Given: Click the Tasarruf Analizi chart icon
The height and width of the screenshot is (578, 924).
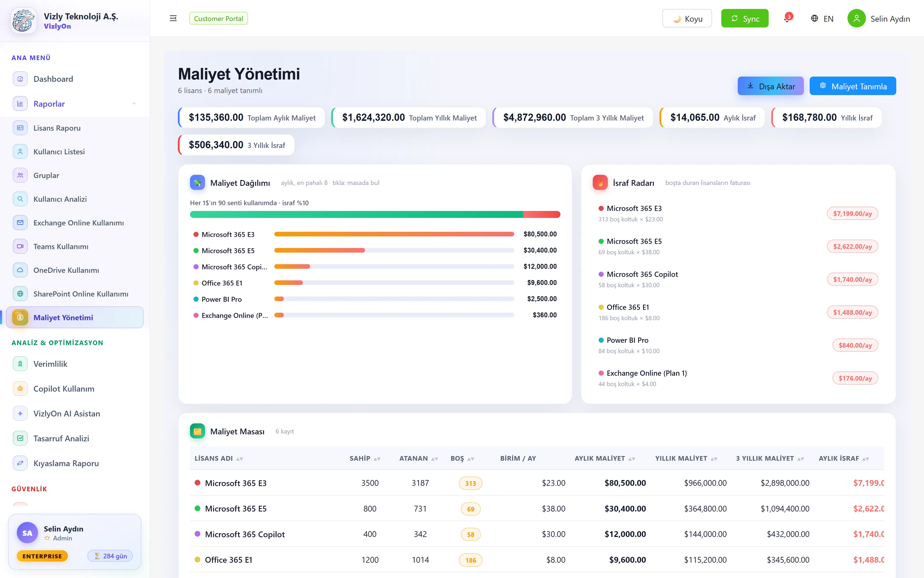Looking at the screenshot, I should [20, 438].
